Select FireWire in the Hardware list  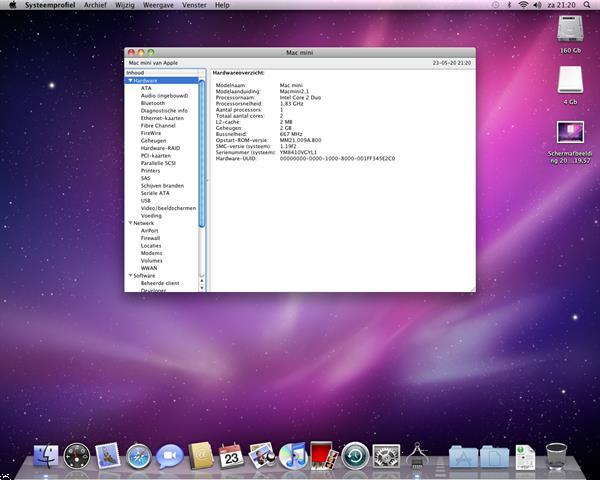151,133
